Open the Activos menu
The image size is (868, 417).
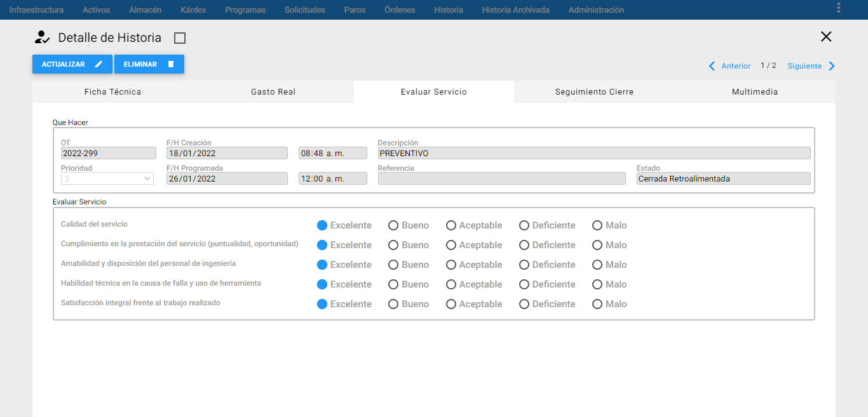click(x=96, y=10)
